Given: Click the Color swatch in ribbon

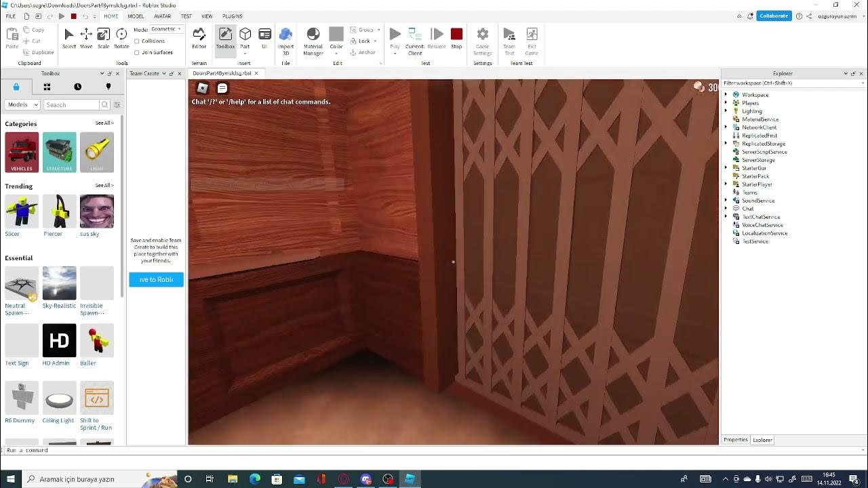Looking at the screenshot, I should coord(336,34).
